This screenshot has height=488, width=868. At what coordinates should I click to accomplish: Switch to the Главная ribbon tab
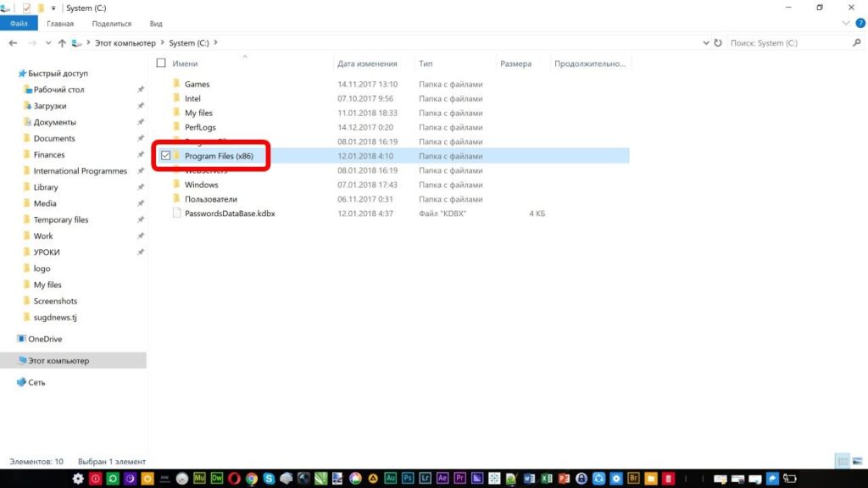click(60, 24)
